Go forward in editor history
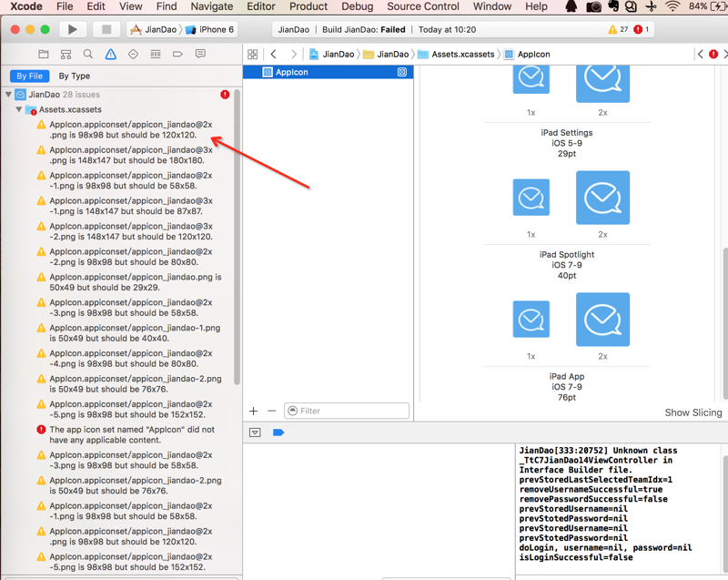This screenshot has height=580, width=728. tap(293, 55)
